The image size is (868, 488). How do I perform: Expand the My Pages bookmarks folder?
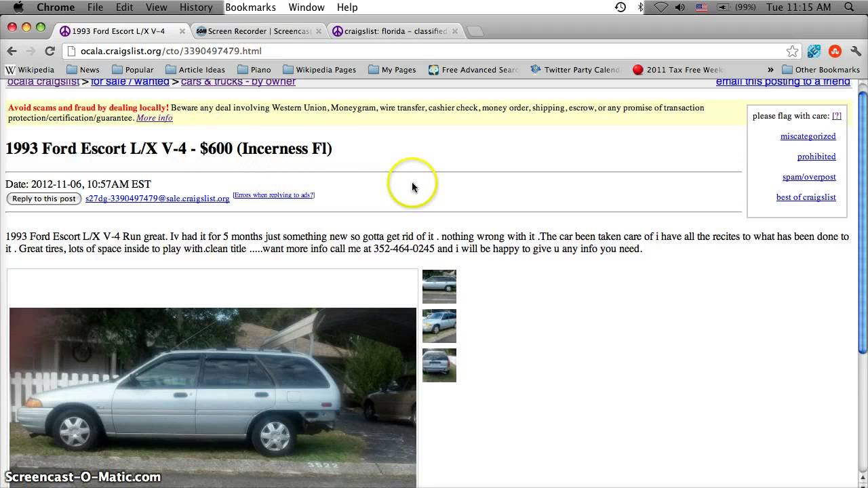[392, 69]
